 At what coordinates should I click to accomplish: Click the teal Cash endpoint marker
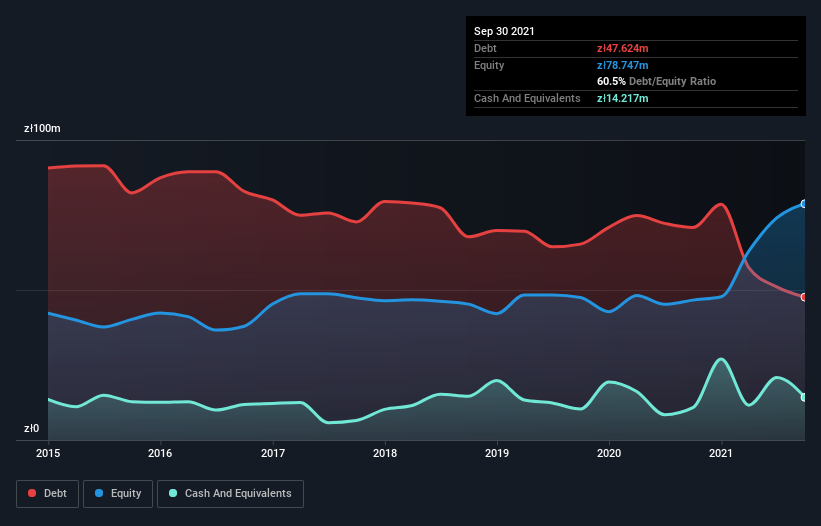(x=804, y=398)
